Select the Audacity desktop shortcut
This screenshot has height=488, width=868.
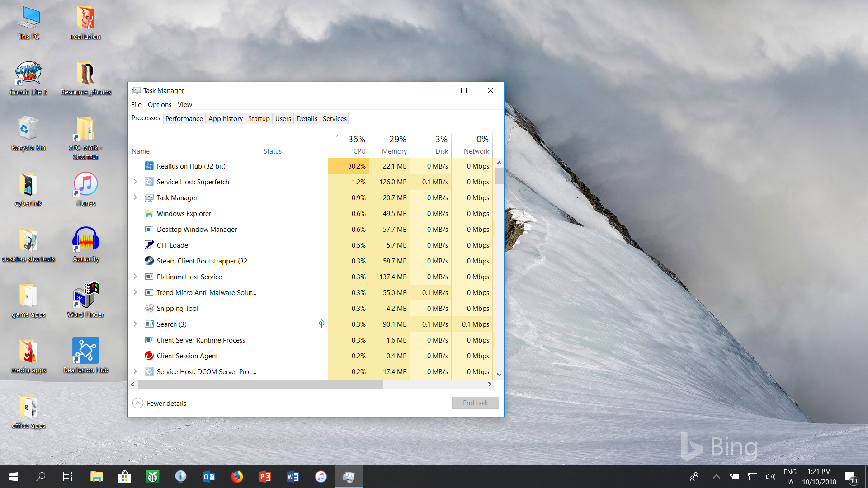point(86,245)
